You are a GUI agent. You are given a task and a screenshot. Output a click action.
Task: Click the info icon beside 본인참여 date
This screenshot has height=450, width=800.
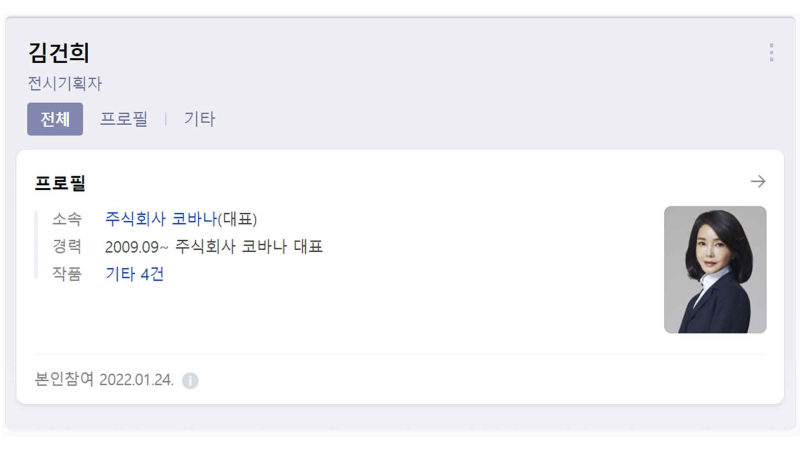coord(191,381)
